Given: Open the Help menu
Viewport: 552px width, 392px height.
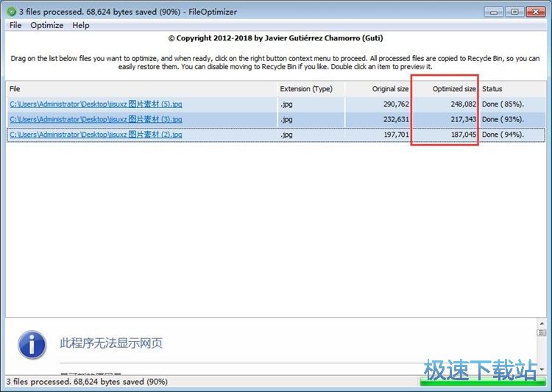Looking at the screenshot, I should pos(81,25).
